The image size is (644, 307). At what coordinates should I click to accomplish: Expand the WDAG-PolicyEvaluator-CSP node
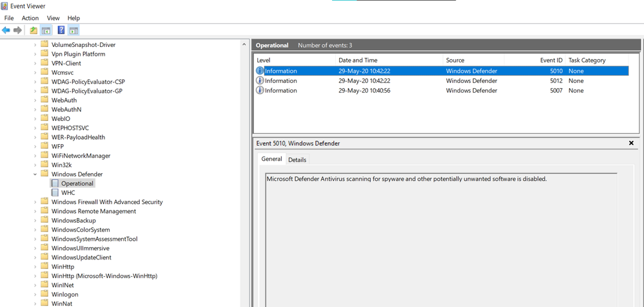pos(35,82)
